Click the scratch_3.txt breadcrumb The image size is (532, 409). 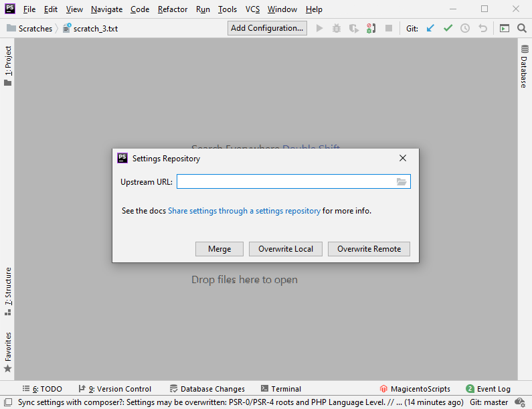[x=90, y=29]
